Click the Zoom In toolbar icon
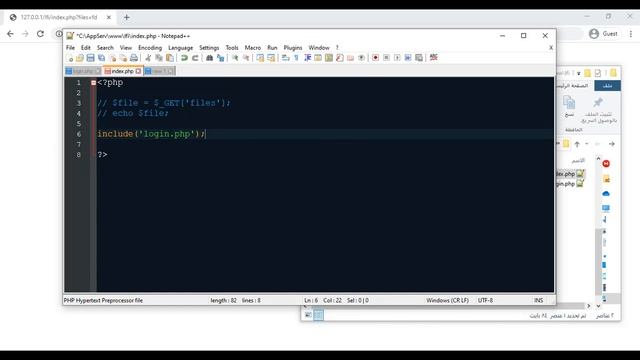 click(235, 58)
